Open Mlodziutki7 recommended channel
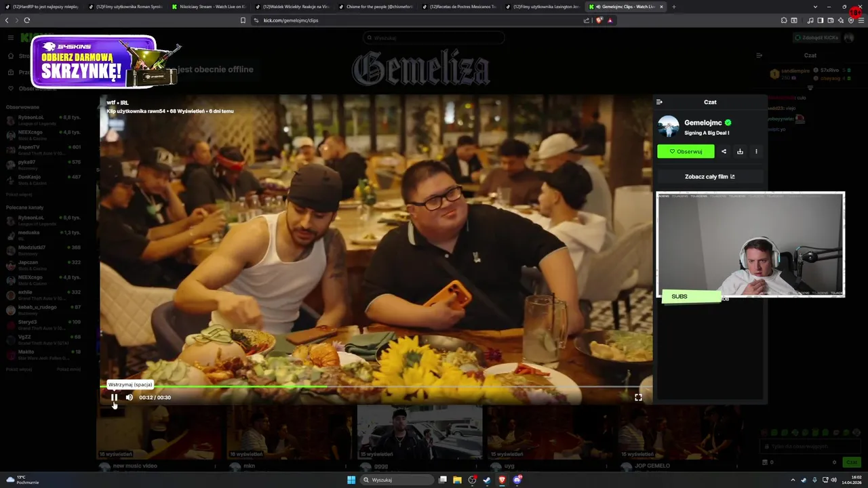The image size is (868, 488). tap(43, 250)
